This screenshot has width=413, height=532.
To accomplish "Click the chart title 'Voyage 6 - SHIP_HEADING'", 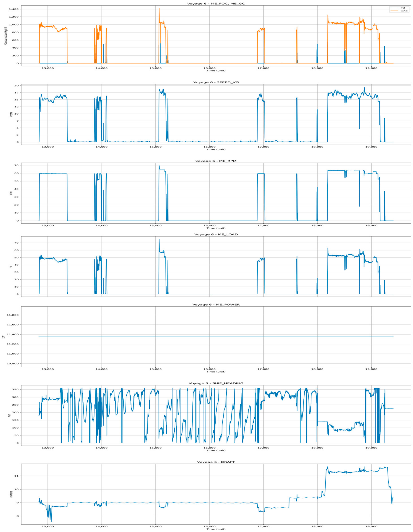I will click(216, 383).
